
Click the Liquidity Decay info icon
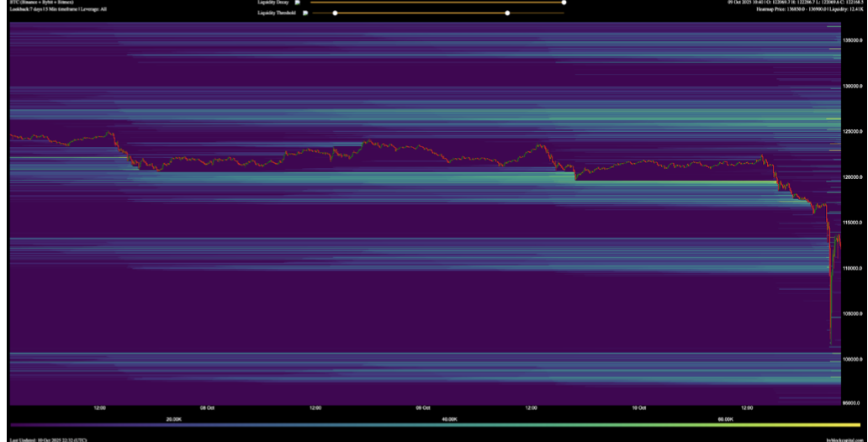point(297,3)
